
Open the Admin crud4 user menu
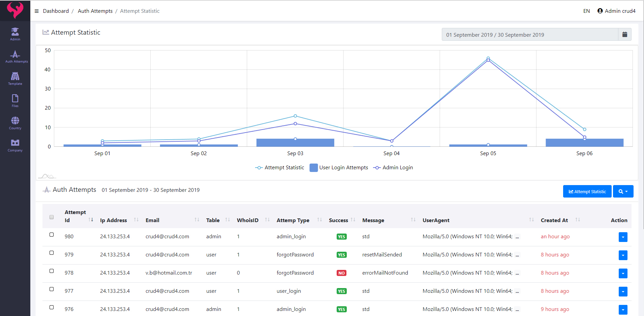616,11
